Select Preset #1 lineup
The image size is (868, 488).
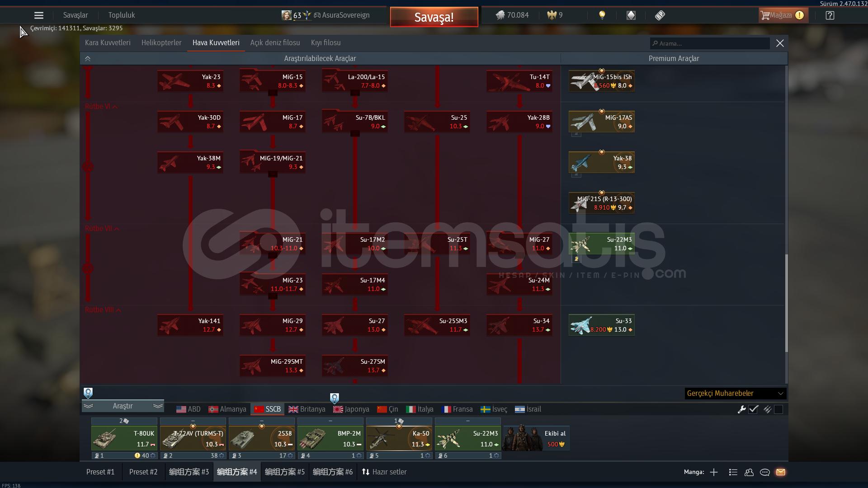100,472
